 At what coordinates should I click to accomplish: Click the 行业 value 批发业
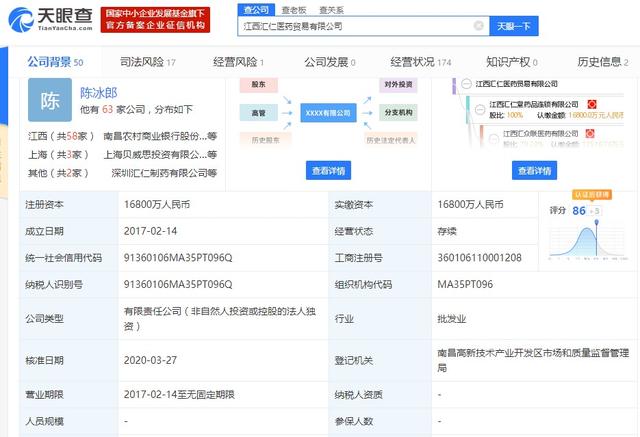pyautogui.click(x=451, y=319)
